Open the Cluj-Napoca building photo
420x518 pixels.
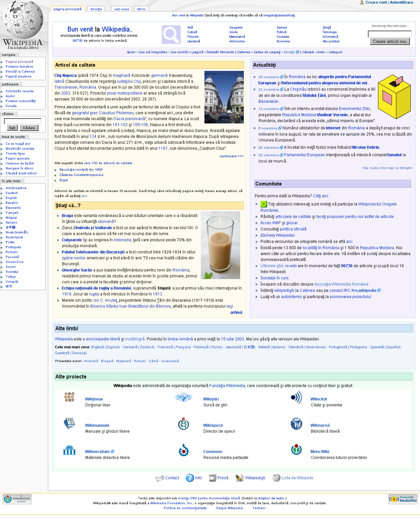tap(224, 97)
